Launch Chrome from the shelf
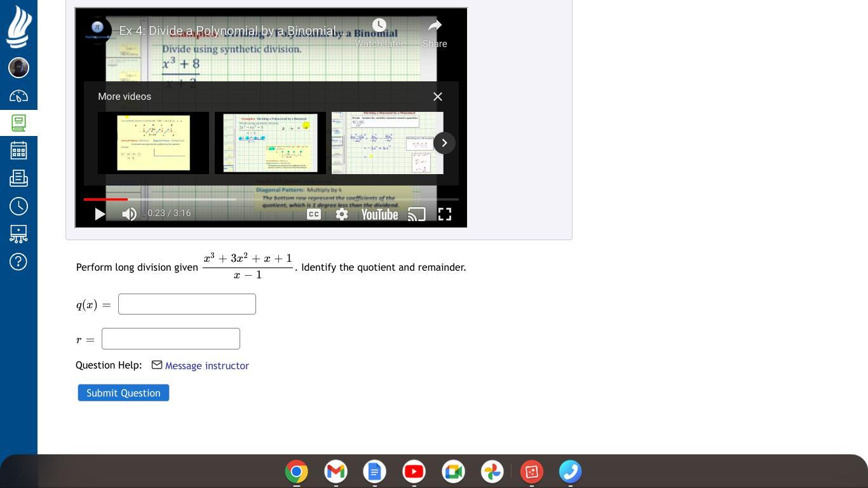This screenshot has height=488, width=868. [x=296, y=471]
